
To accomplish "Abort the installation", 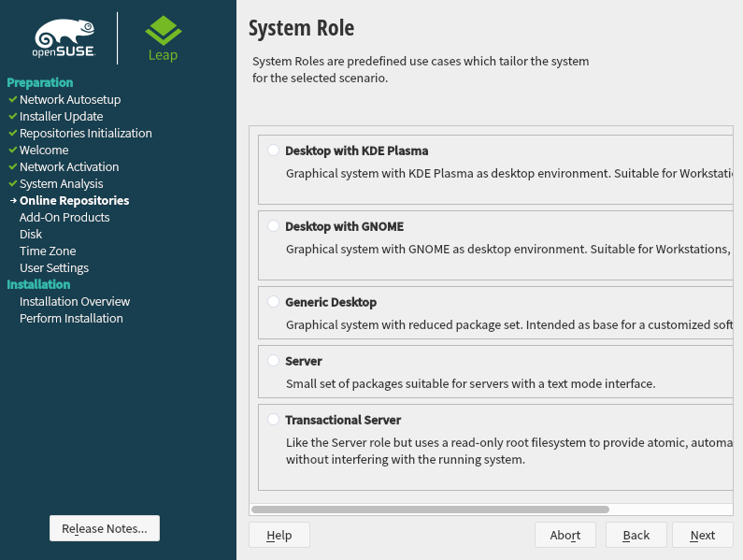I will pyautogui.click(x=565, y=535).
